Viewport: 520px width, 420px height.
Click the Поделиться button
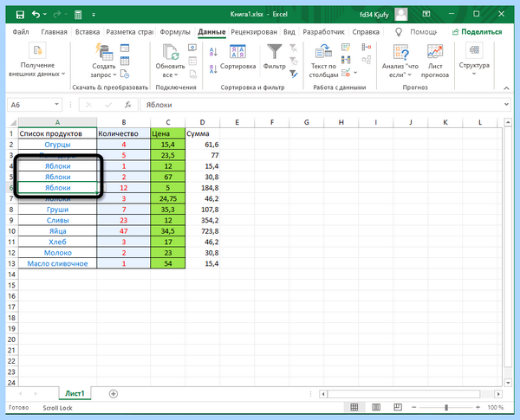pos(478,32)
